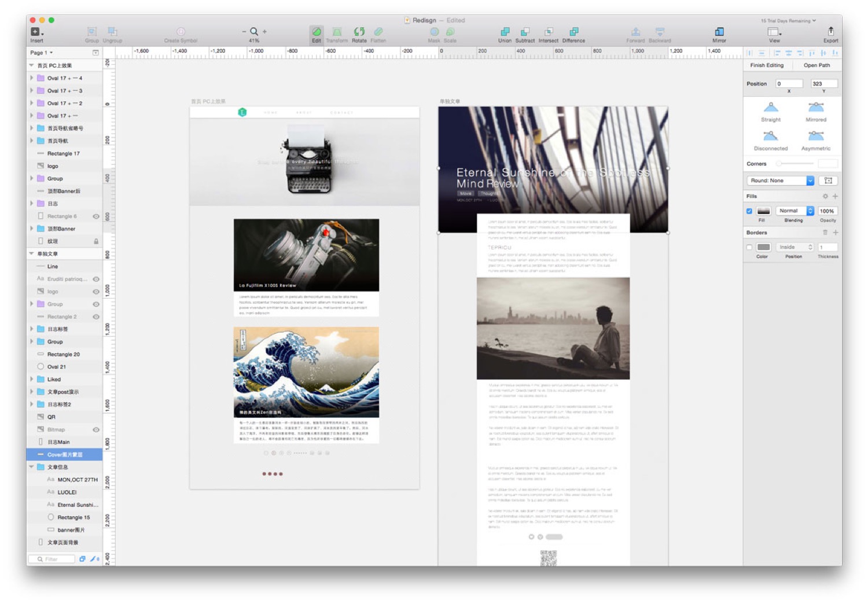Viewport: 868px width, 603px height.
Task: Click the Subtract boolean icon
Action: (x=525, y=32)
